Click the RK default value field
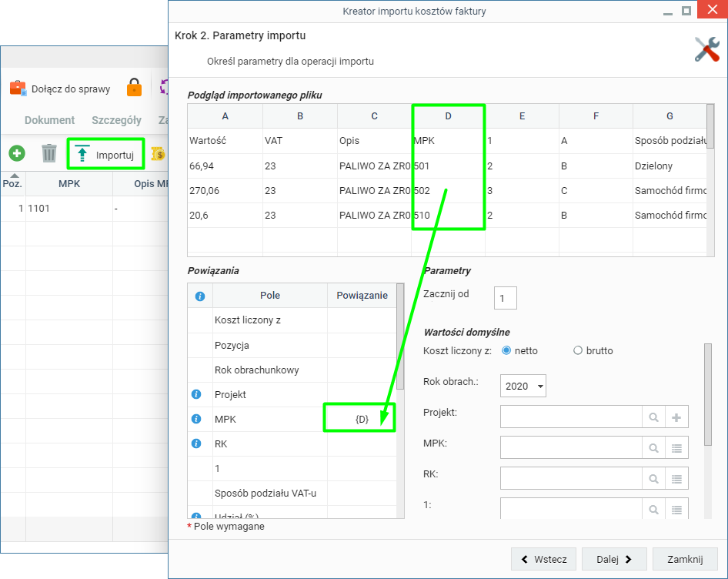This screenshot has height=579, width=728. (571, 478)
